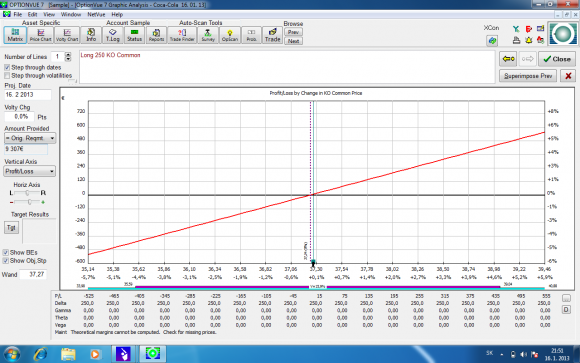The width and height of the screenshot is (580, 363).
Task: Click the Close button with green check
Action: pyautogui.click(x=557, y=59)
